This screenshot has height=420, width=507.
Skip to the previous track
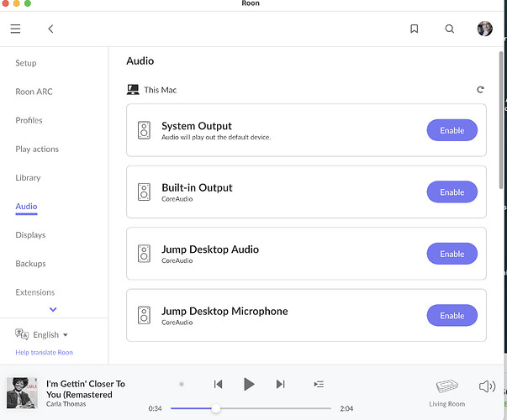219,384
